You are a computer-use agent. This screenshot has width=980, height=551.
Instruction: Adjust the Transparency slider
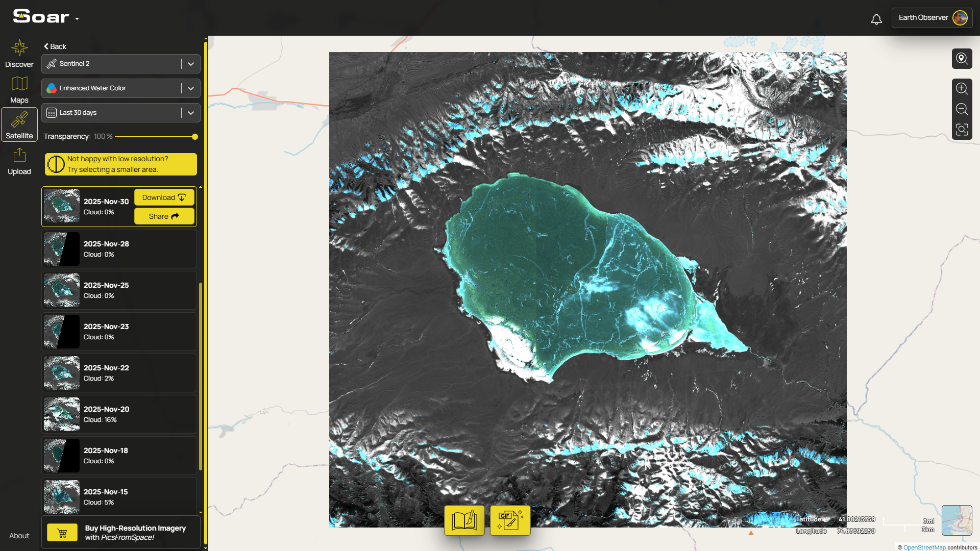click(x=194, y=137)
